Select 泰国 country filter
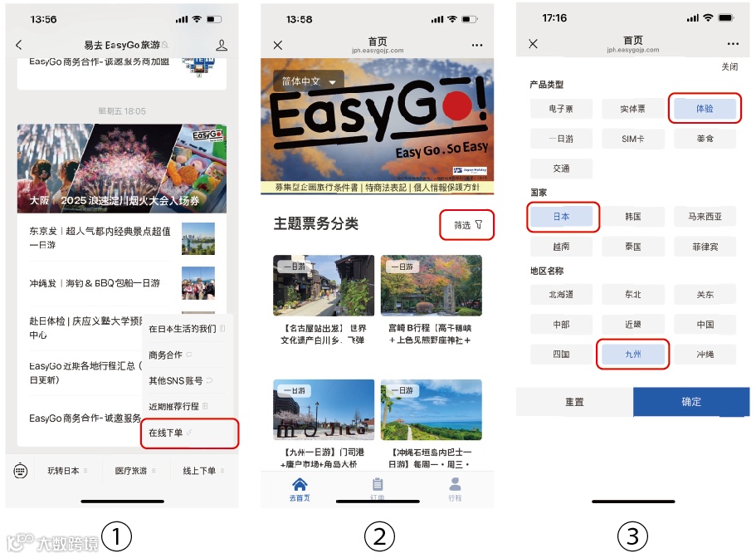756x558 pixels. coord(632,247)
